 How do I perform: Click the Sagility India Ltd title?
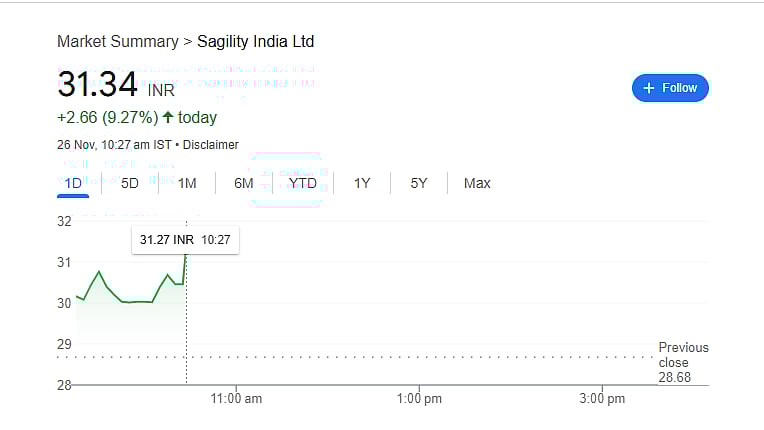tap(255, 41)
